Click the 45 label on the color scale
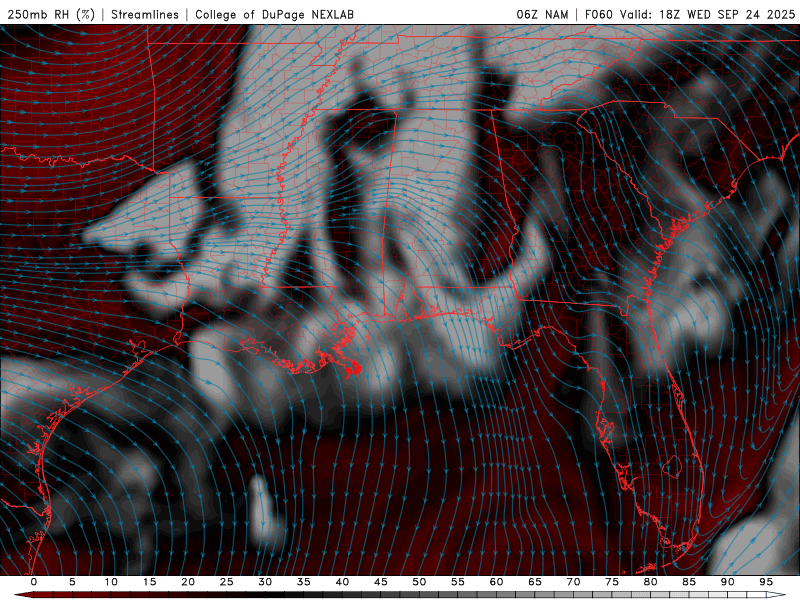Image resolution: width=800 pixels, height=600 pixels. click(x=381, y=582)
